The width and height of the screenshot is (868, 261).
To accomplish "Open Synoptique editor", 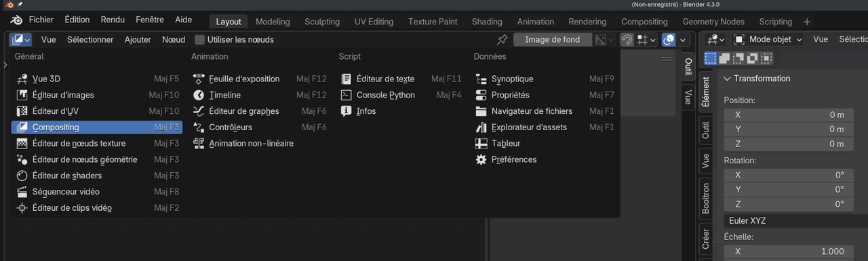I will click(545, 79).
